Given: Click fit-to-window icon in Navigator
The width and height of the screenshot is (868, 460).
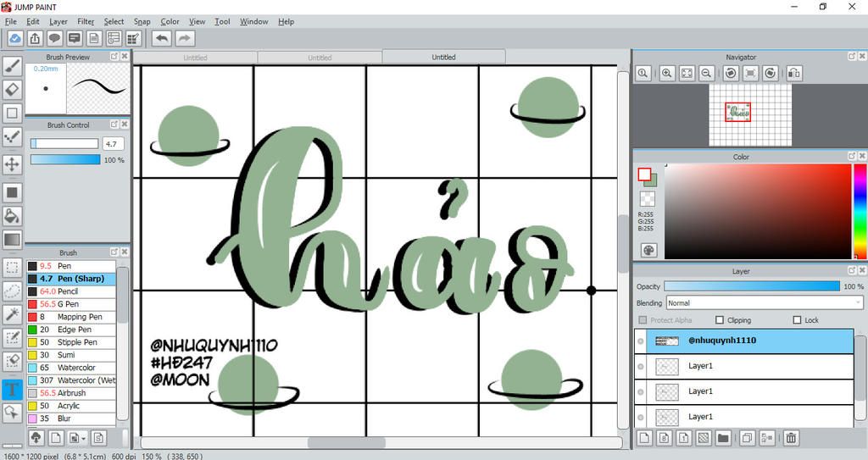Looking at the screenshot, I should click(x=687, y=73).
